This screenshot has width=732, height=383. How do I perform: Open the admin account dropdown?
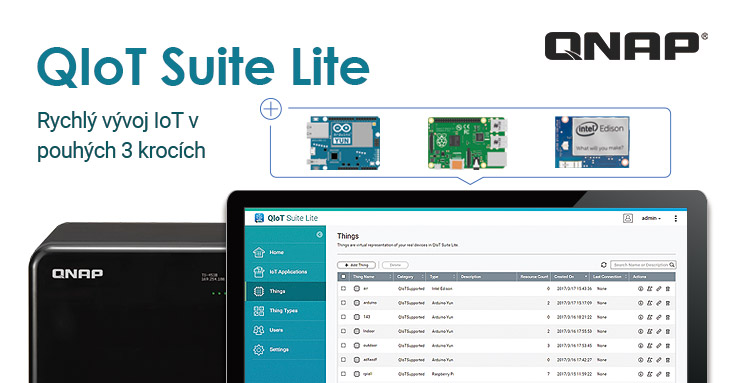coord(651,218)
